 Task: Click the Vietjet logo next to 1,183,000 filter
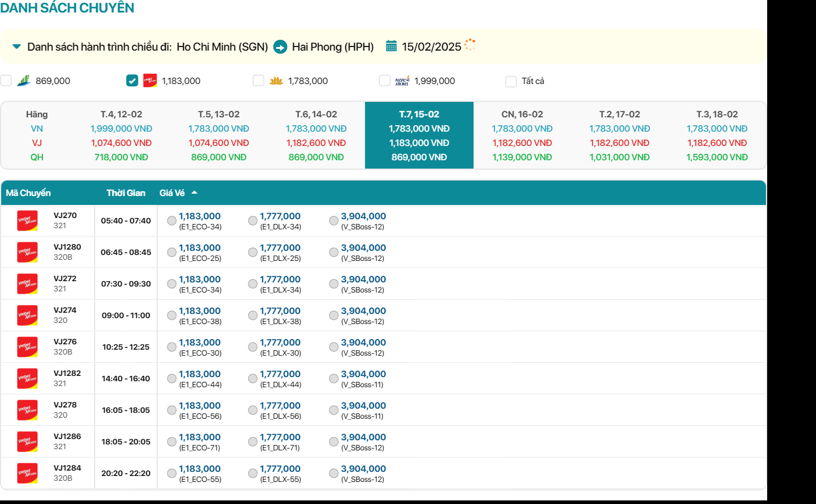150,81
